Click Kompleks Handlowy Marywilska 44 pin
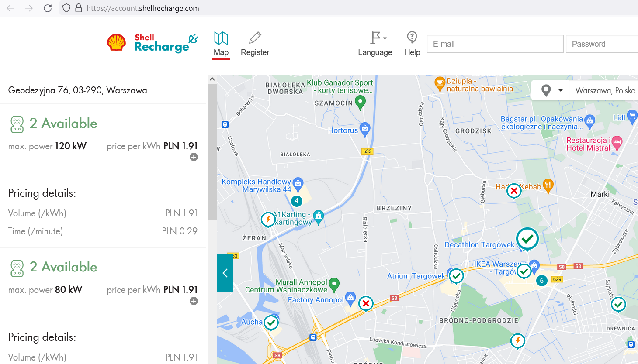This screenshot has height=364, width=638. tap(298, 184)
